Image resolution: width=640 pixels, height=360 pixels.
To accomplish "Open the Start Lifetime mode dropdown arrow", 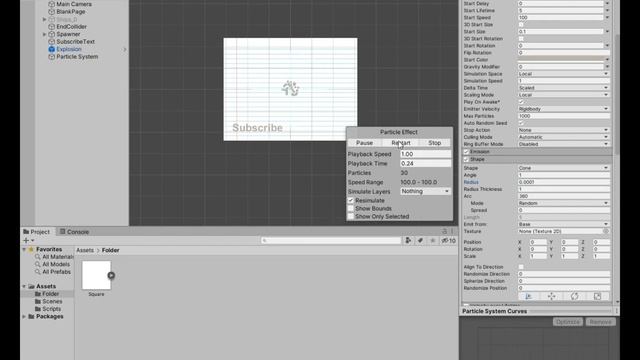I will coord(607,11).
